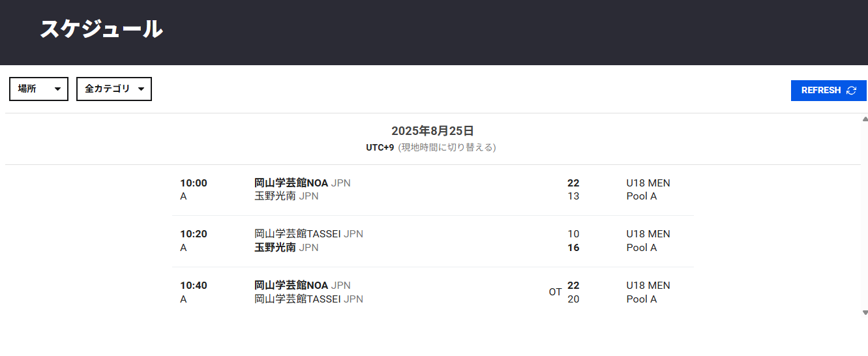Screen dimensions: 868x356
Task: Click the REFRESH button
Action: [x=828, y=91]
